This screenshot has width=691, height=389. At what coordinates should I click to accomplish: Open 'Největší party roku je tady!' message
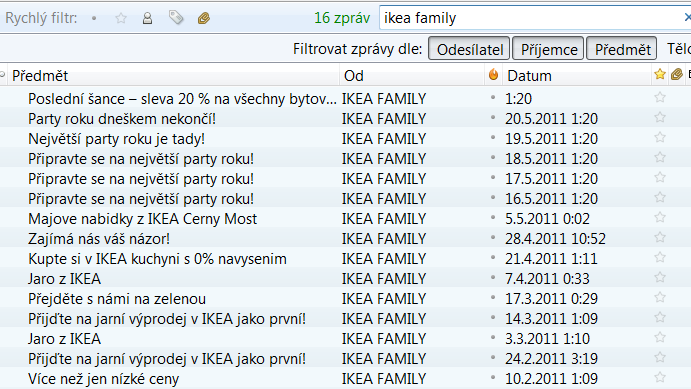(x=116, y=139)
